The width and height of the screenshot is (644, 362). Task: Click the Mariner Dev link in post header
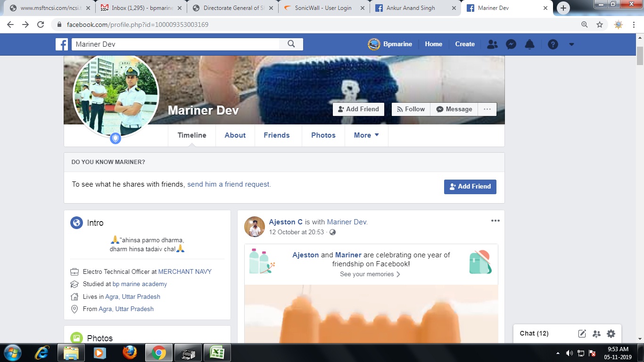(x=347, y=222)
